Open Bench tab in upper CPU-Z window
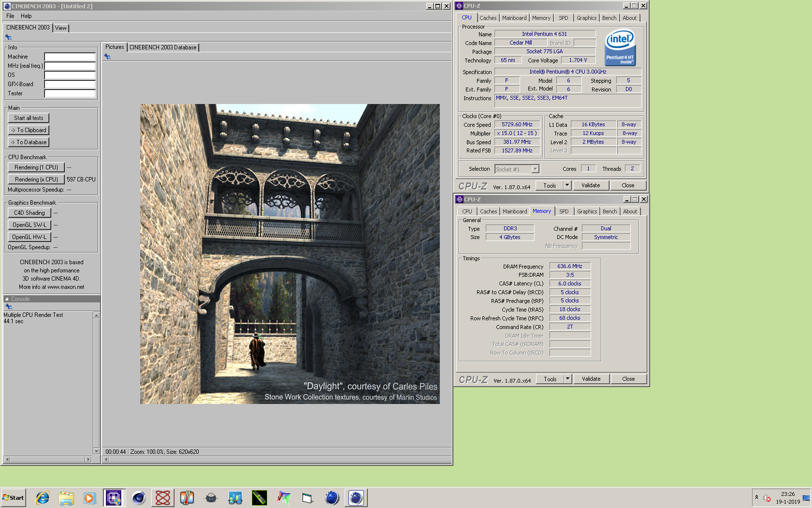812x508 pixels. pos(609,18)
